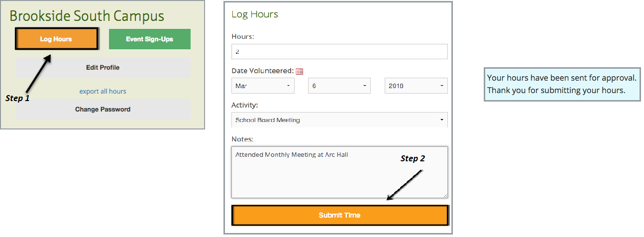Click the "Activity:" field label
The height and width of the screenshot is (237, 644).
pyautogui.click(x=244, y=105)
